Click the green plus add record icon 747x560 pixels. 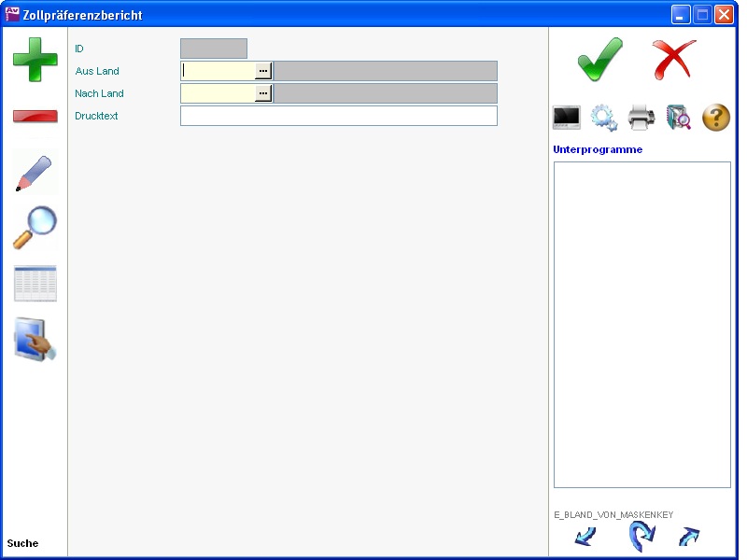pyautogui.click(x=35, y=59)
